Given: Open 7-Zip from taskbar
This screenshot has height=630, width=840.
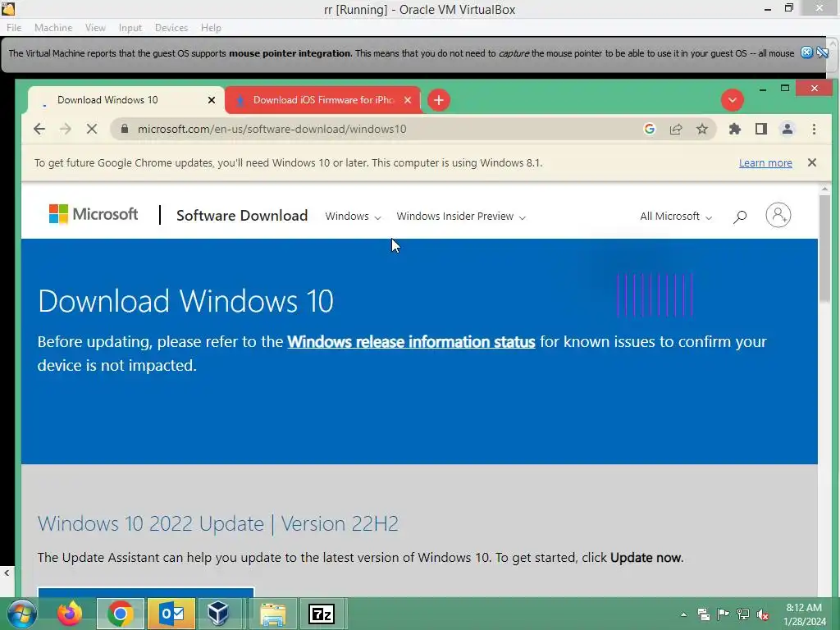Looking at the screenshot, I should point(322,614).
